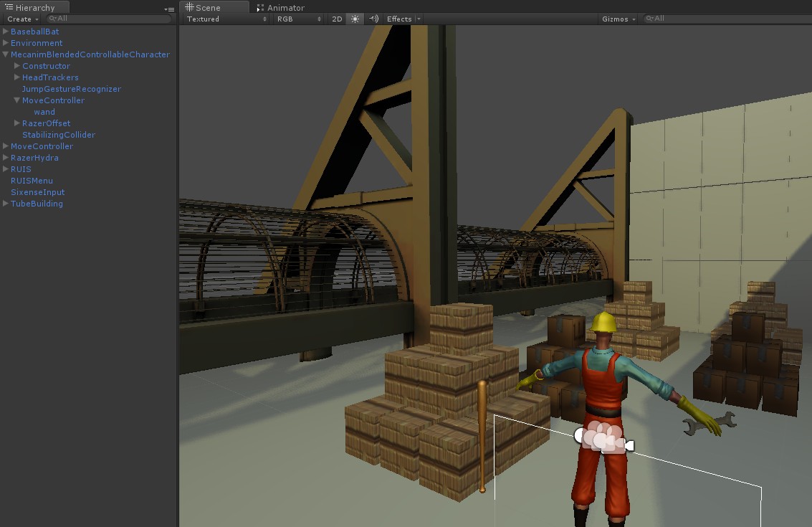Open the Create dropdown in Hierarchy
Viewport: 812px width, 527px height.
click(x=23, y=19)
